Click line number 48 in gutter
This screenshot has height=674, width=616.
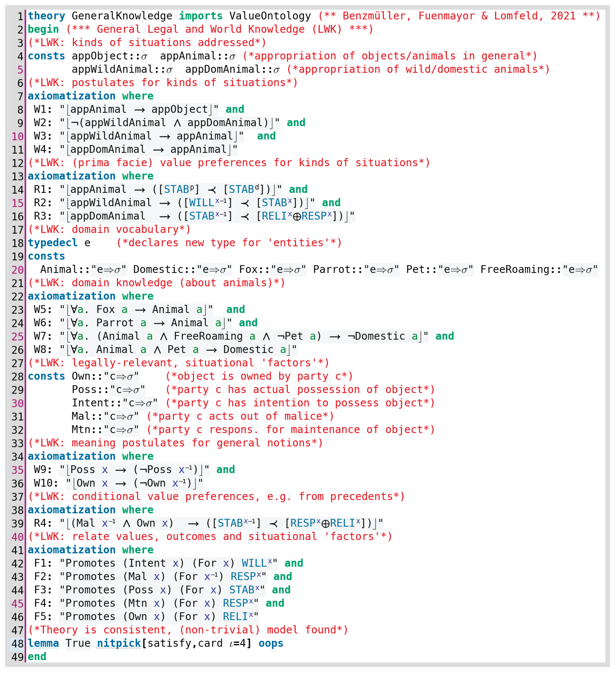17,644
